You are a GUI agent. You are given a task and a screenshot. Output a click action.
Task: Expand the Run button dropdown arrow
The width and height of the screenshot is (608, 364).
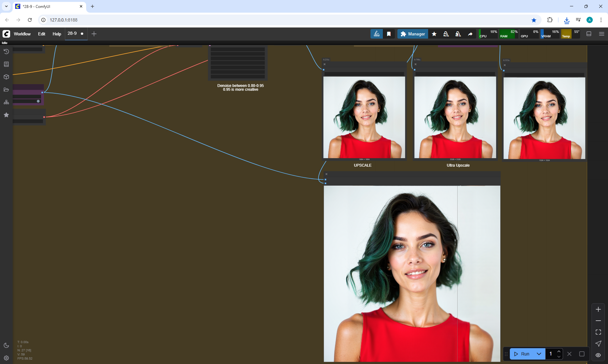click(x=539, y=354)
